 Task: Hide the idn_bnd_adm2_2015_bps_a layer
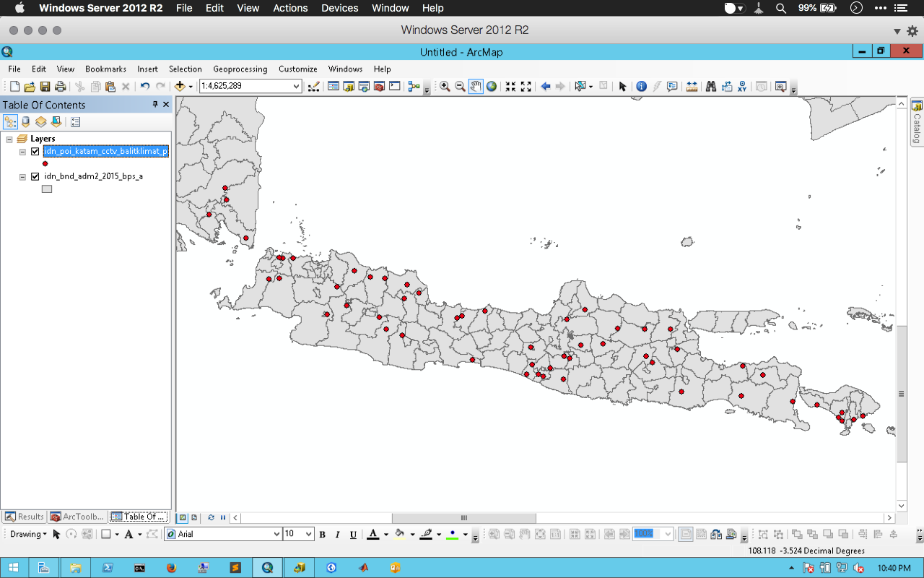(35, 176)
